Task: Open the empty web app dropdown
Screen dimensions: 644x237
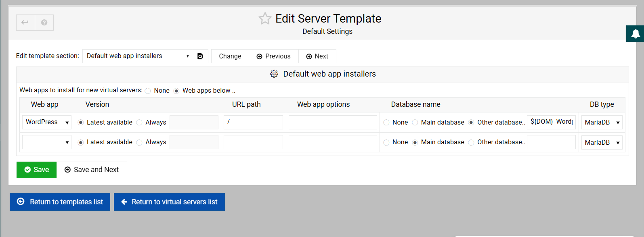Action: (47, 142)
